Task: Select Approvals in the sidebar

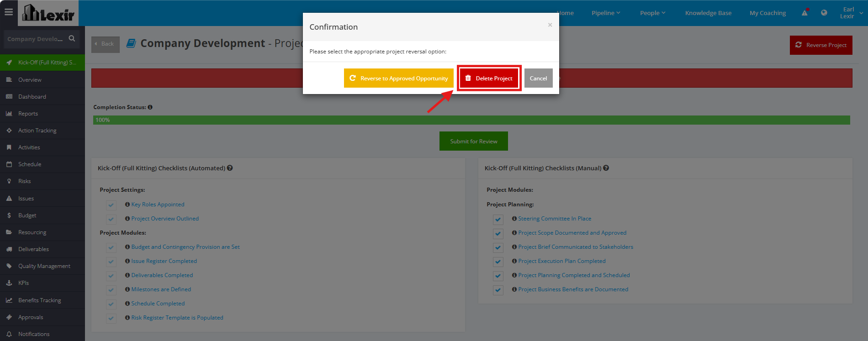Action: coord(42,317)
